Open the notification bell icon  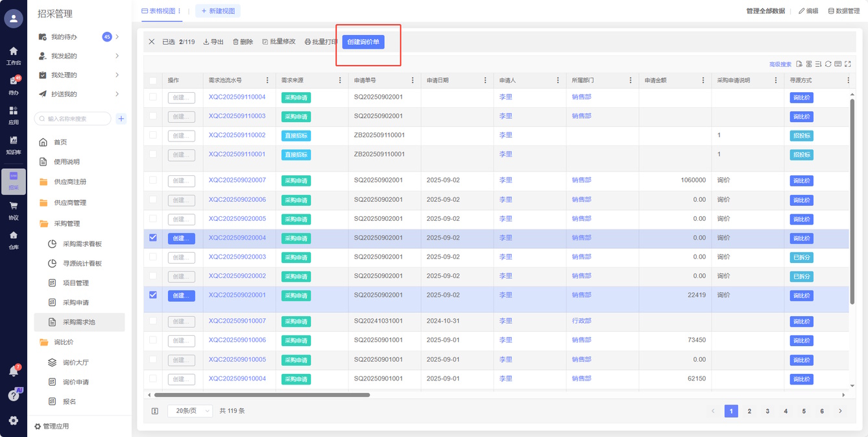(13, 371)
